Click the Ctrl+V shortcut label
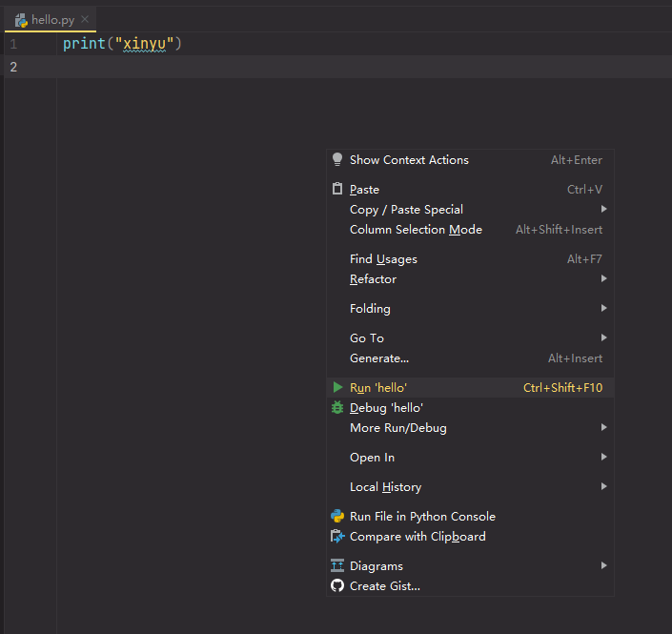The image size is (672, 634). [584, 190]
